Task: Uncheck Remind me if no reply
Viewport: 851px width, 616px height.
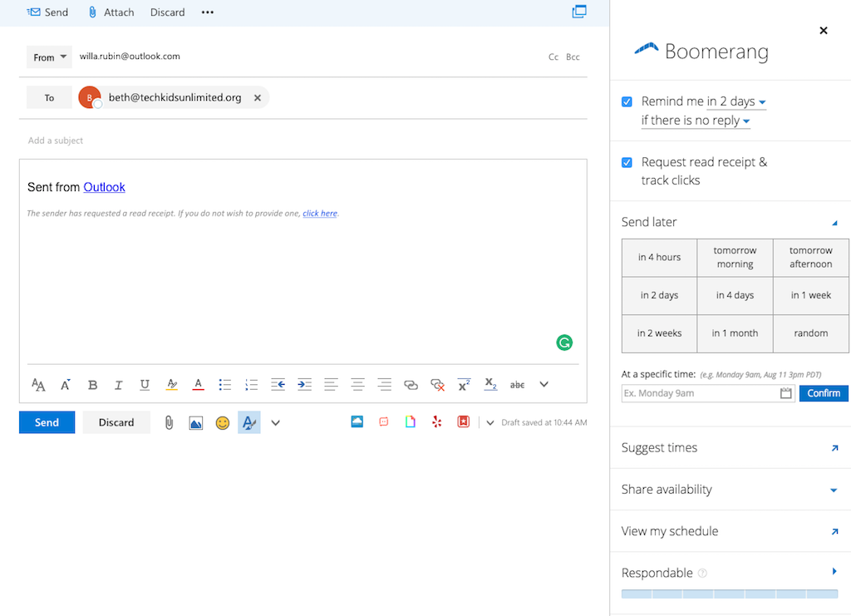Action: click(x=626, y=101)
